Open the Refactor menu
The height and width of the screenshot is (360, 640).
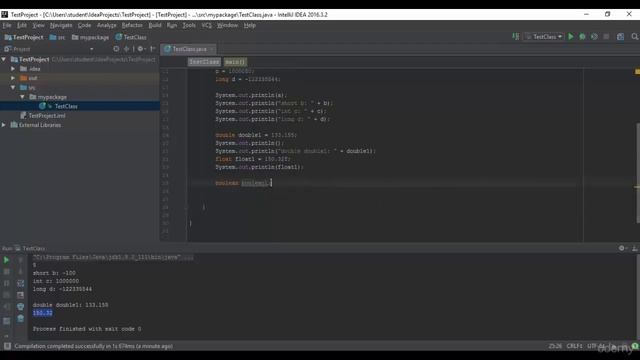pos(132,25)
